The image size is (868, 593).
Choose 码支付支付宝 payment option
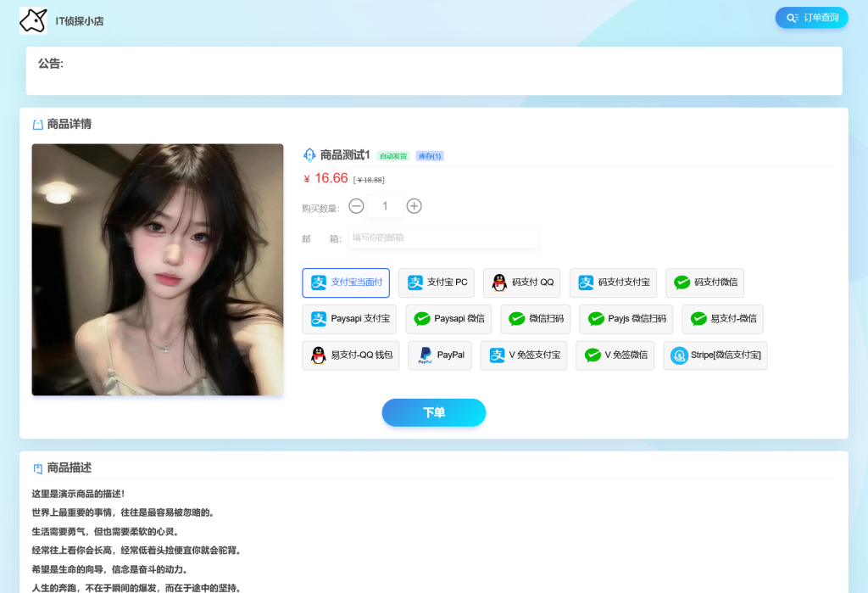coord(614,283)
